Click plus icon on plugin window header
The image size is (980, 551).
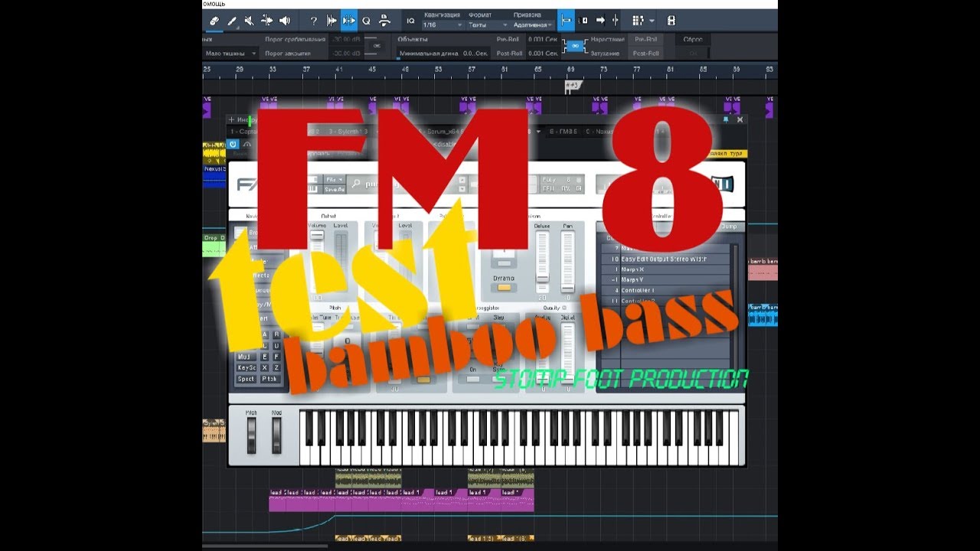(x=231, y=119)
